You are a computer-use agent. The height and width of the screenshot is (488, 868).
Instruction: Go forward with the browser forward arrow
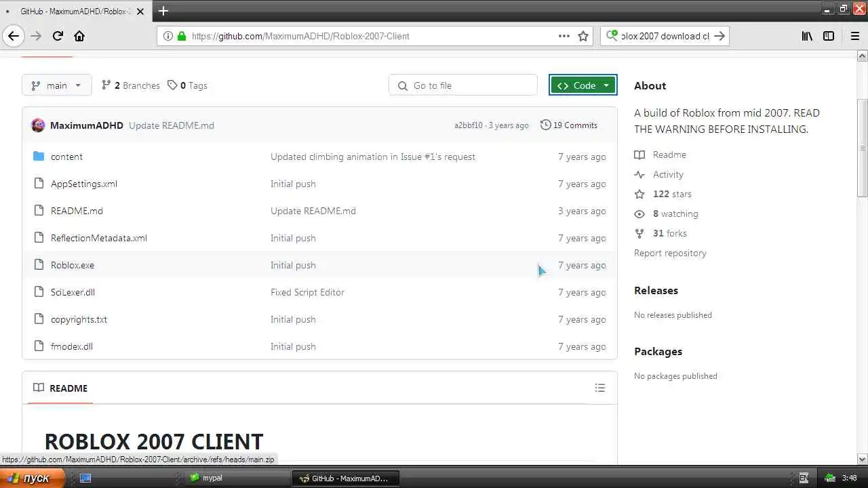[x=36, y=36]
